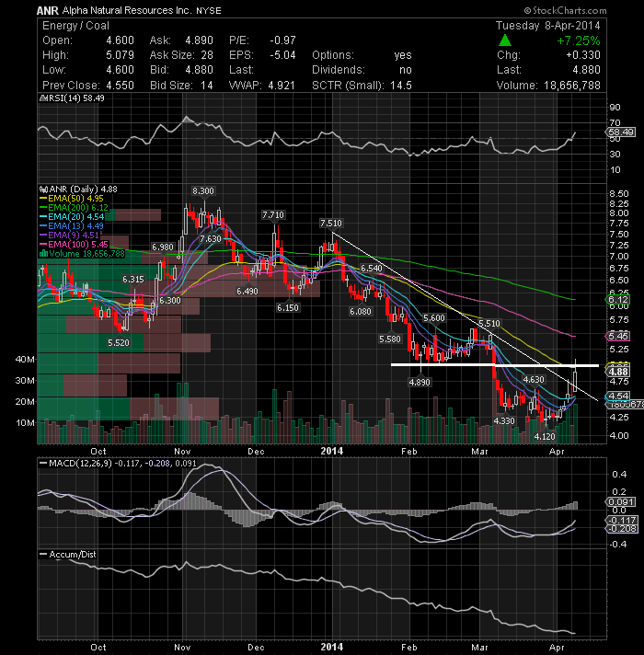
Task: Click the SCTR (Small) value 14.5
Action: coord(401,86)
